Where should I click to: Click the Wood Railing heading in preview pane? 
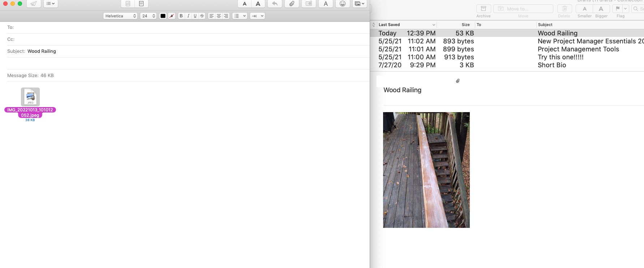[402, 90]
